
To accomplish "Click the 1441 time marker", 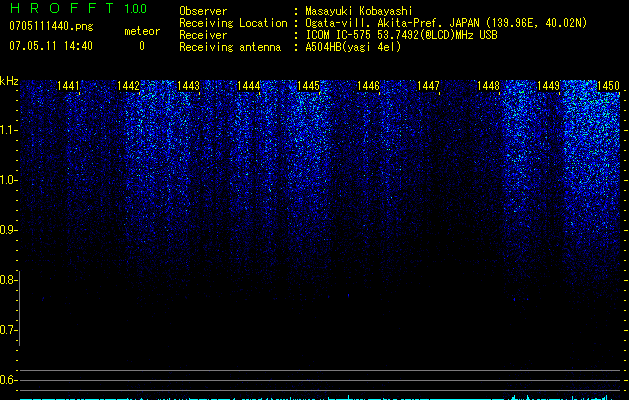I will pyautogui.click(x=69, y=86).
